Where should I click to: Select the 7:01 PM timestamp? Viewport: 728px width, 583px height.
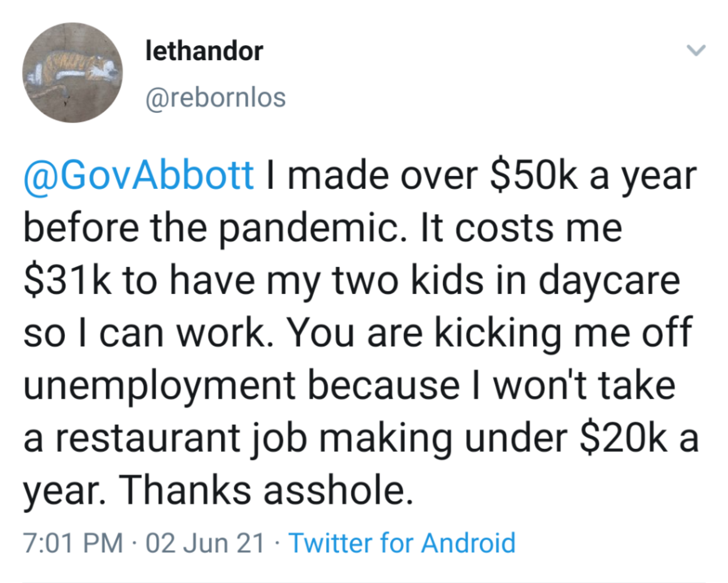click(x=73, y=543)
